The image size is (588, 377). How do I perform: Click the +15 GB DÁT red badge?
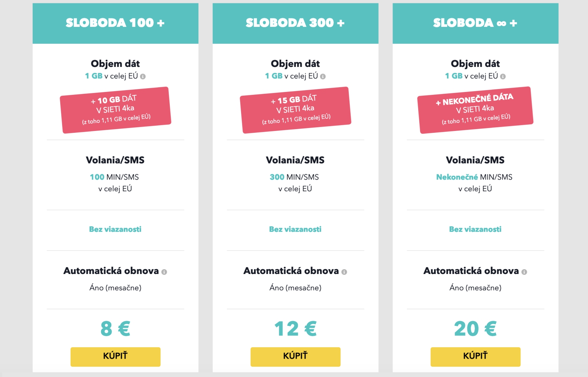click(x=295, y=110)
